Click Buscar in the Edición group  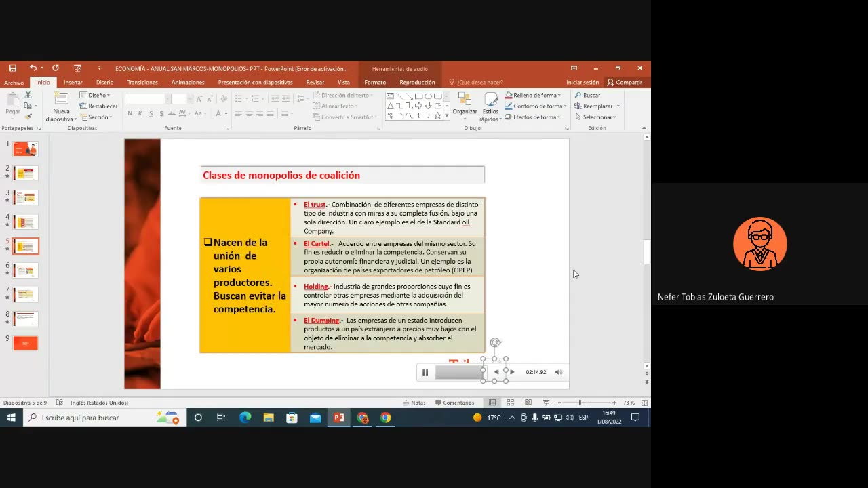[x=587, y=96]
